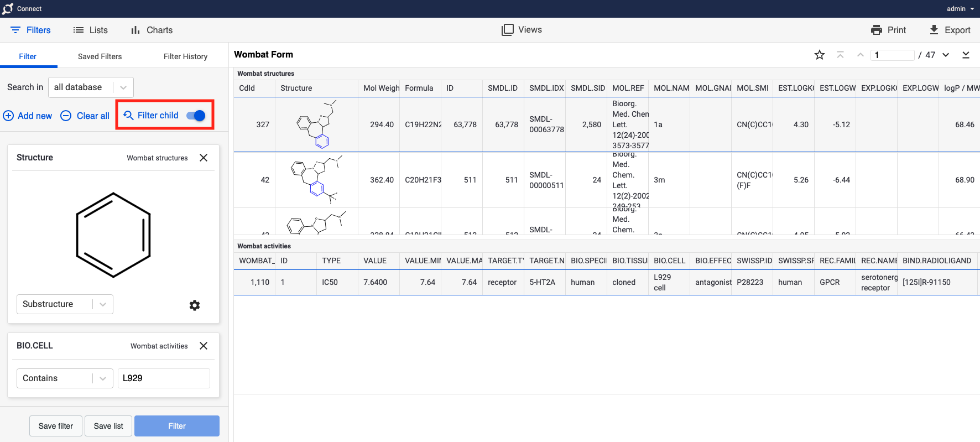This screenshot has height=442, width=980.
Task: Click the L929 filter value field
Action: click(x=164, y=378)
